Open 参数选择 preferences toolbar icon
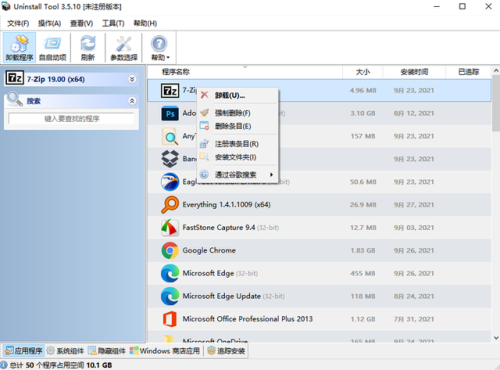The image size is (500, 370). [x=124, y=48]
